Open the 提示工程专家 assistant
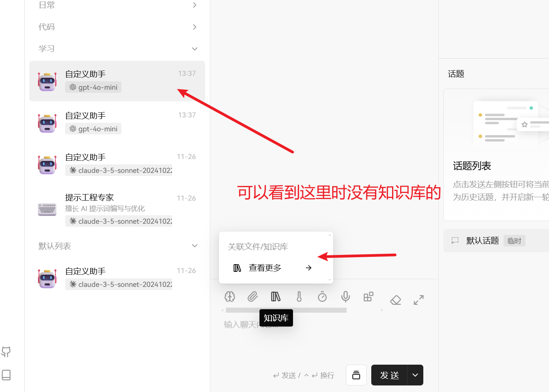The width and height of the screenshot is (549, 392). click(117, 209)
